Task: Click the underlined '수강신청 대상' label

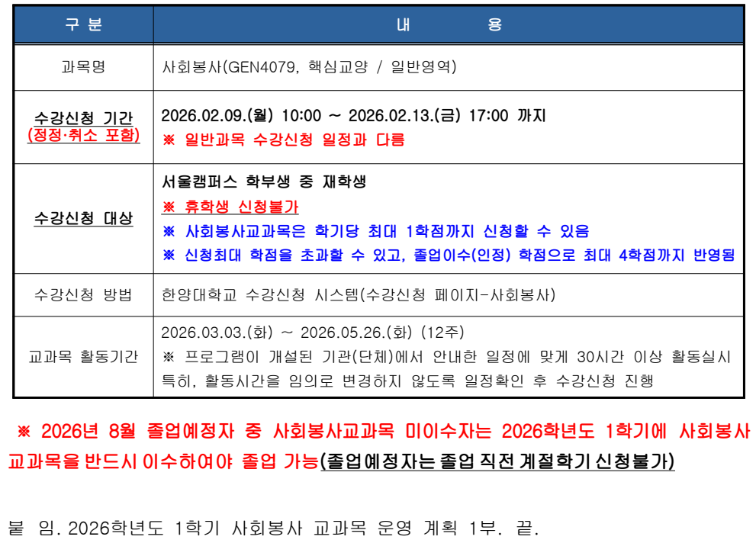Action: click(x=83, y=218)
